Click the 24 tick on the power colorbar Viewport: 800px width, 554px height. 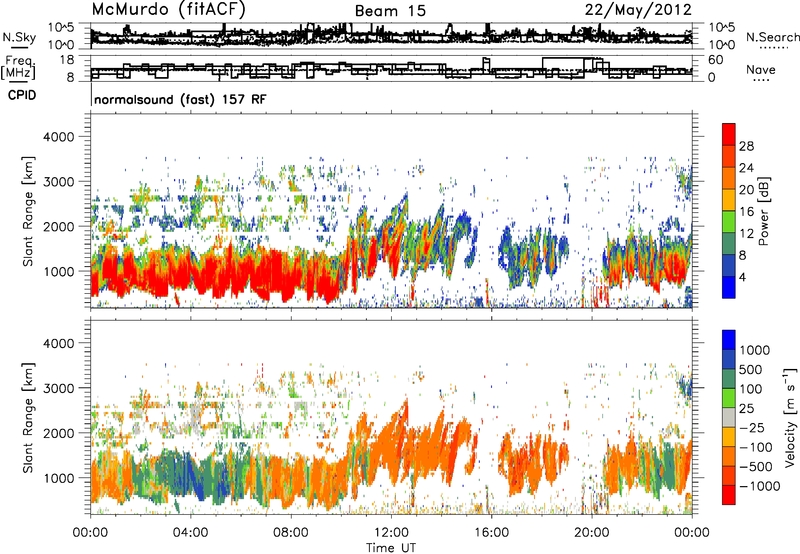tap(746, 168)
